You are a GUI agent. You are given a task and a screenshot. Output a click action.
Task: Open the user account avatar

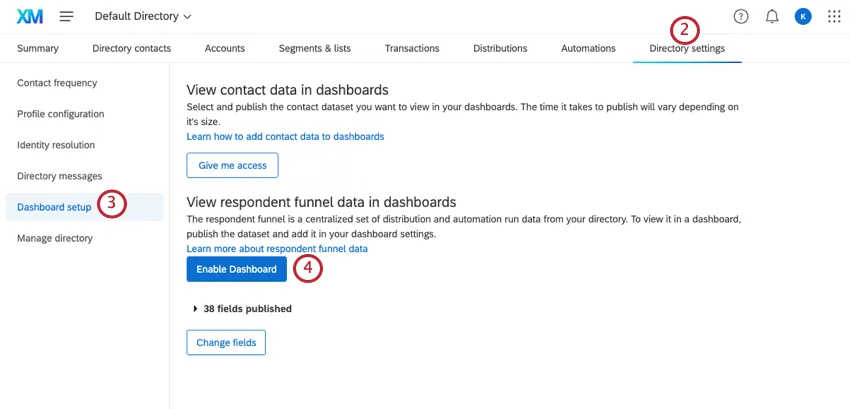(803, 17)
